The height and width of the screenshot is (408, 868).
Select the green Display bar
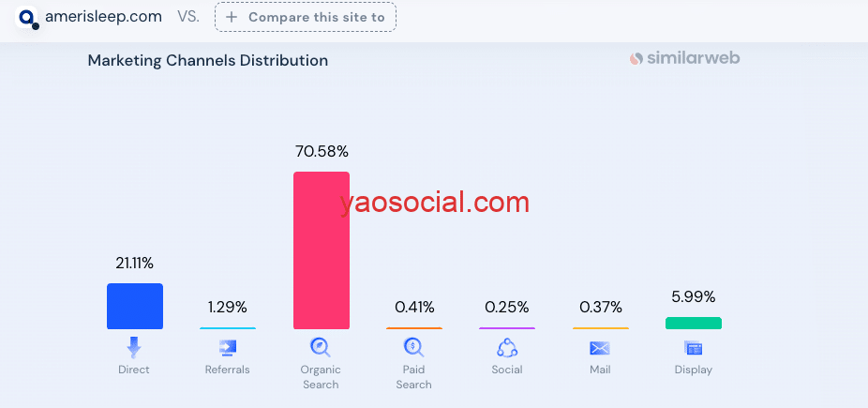(x=694, y=323)
